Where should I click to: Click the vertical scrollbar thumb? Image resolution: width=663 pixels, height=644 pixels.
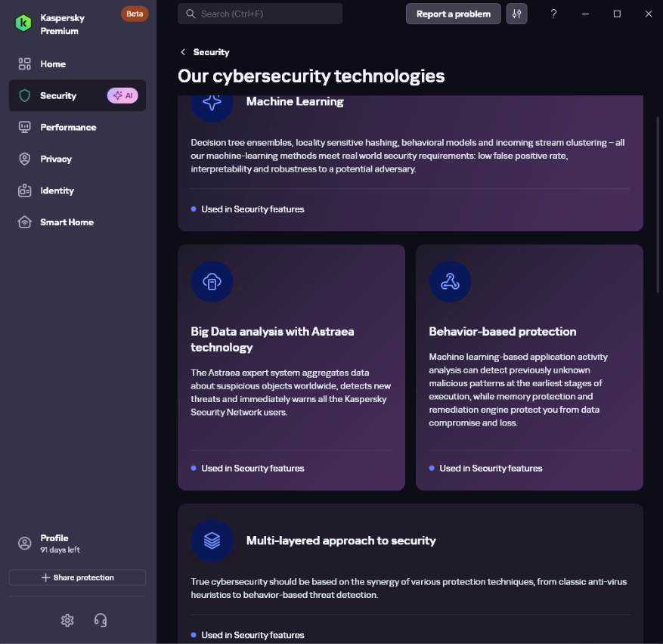coord(658,204)
